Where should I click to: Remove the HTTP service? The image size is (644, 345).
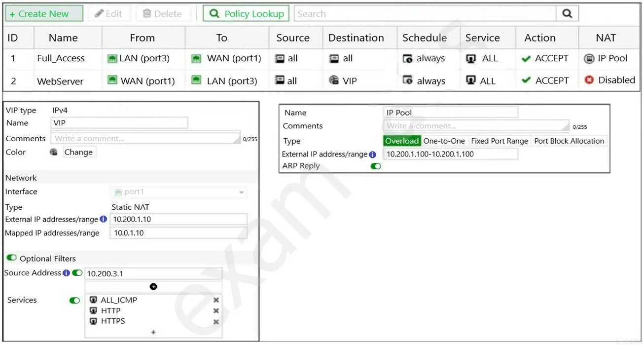click(x=216, y=311)
